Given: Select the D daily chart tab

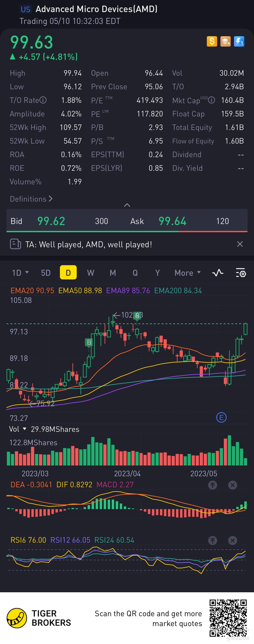Looking at the screenshot, I should tap(68, 272).
